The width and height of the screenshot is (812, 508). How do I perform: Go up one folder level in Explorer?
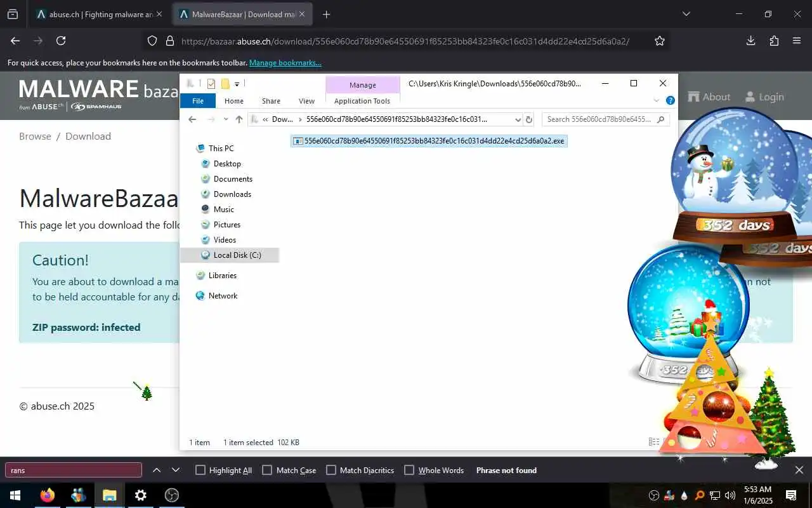pos(239,119)
